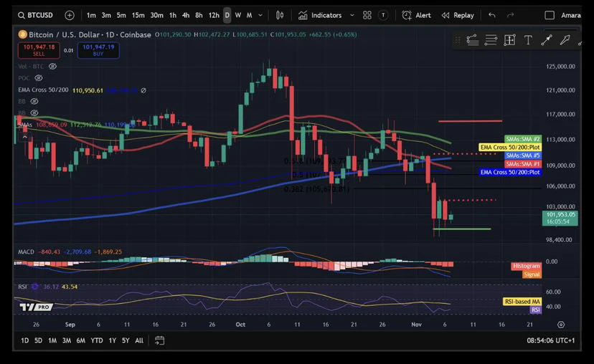Choose the 4h timeframe
This screenshot has height=364, width=594.
pos(186,15)
